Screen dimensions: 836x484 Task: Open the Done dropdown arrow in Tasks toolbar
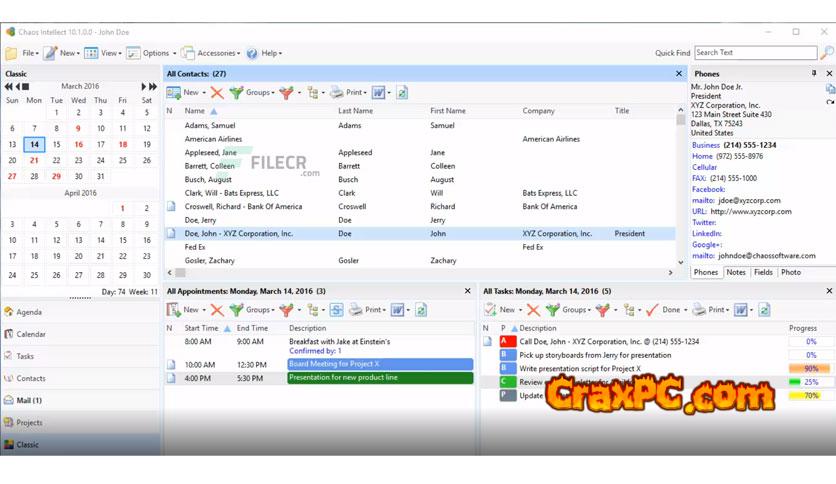[686, 310]
